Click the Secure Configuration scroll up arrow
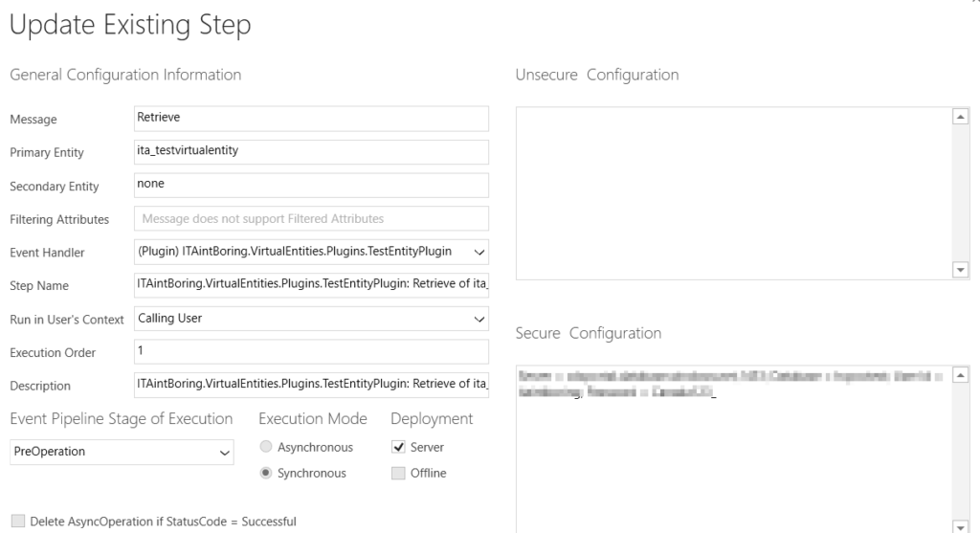980x533 pixels. point(961,375)
